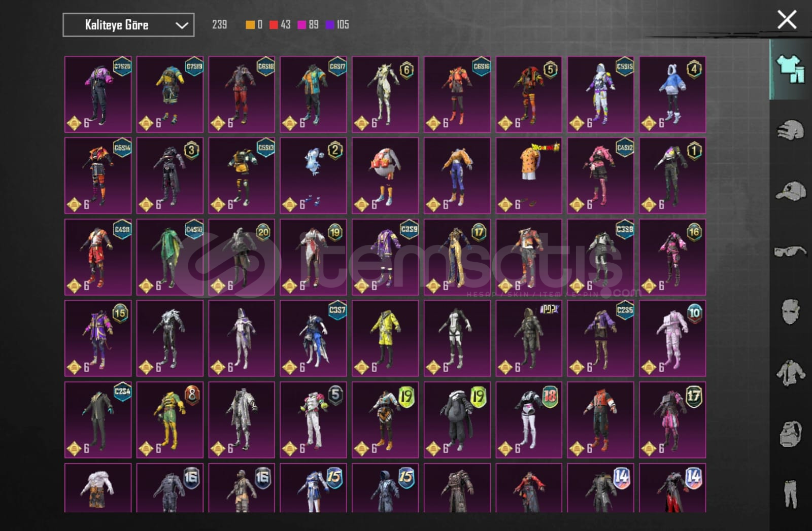This screenshot has width=812, height=531.
Task: Select the backpack category icon in sidebar
Action: point(790,434)
